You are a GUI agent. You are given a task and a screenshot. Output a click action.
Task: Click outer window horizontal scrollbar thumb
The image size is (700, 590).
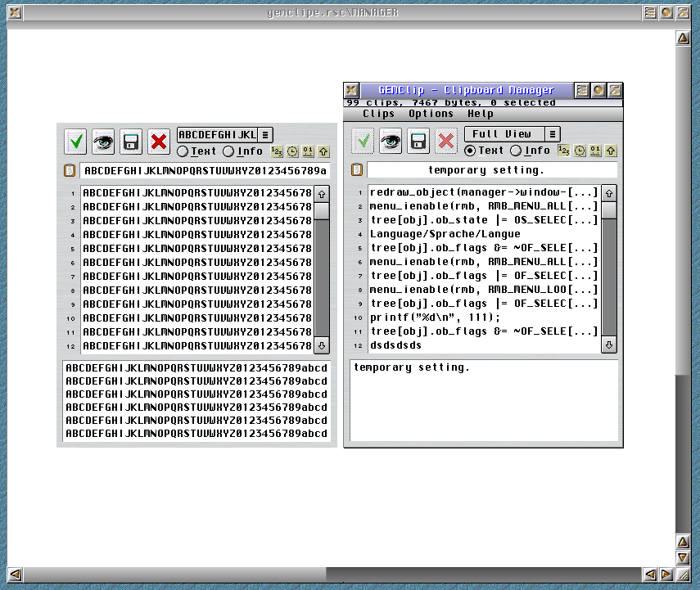click(175, 574)
